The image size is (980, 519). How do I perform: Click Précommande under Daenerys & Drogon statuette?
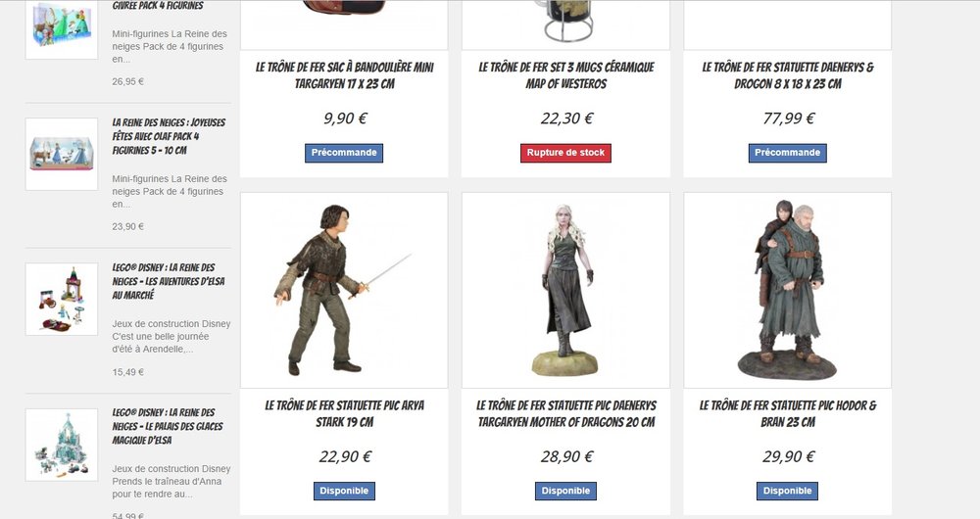[x=788, y=153]
